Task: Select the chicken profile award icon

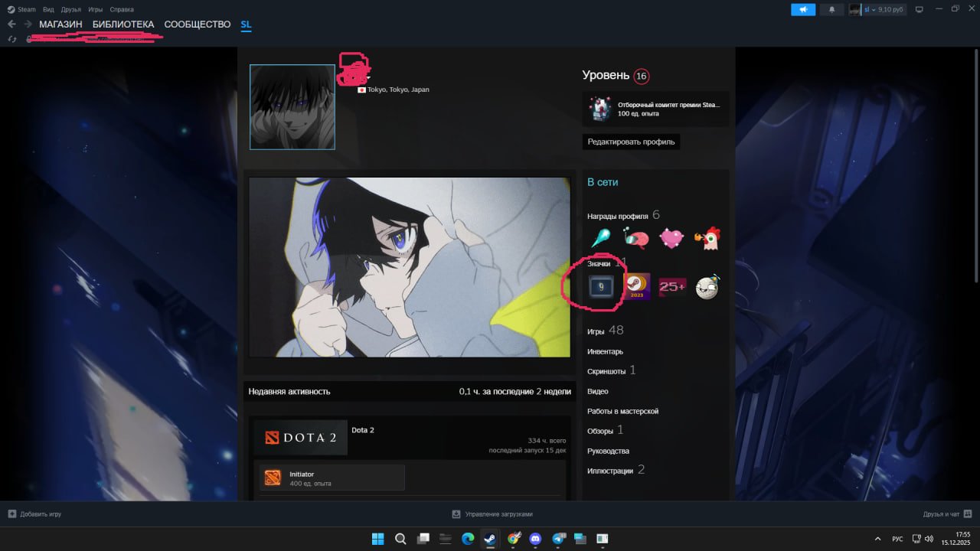Action: [707, 240]
